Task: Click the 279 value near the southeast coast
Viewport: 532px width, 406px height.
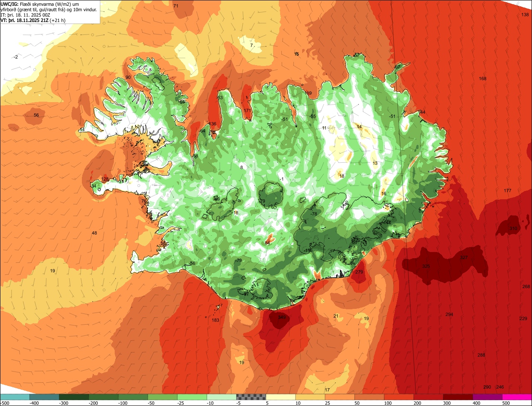Action: (359, 272)
